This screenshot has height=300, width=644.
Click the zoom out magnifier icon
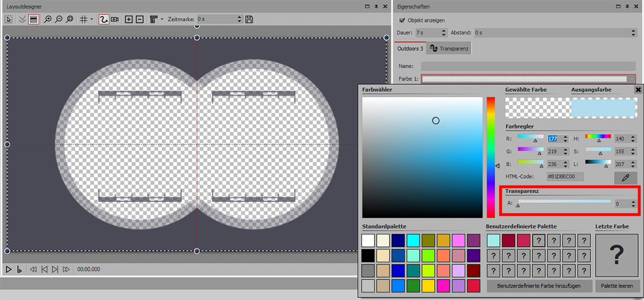(58, 19)
